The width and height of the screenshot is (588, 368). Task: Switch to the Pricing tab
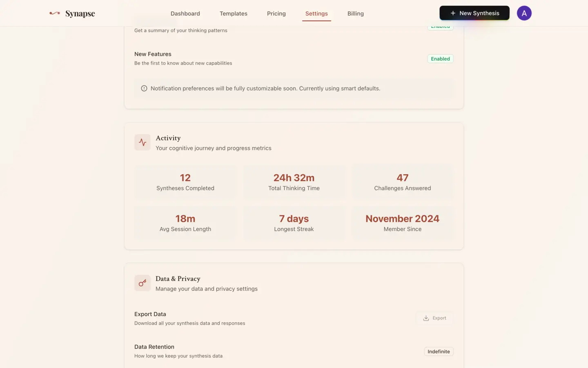point(276,13)
